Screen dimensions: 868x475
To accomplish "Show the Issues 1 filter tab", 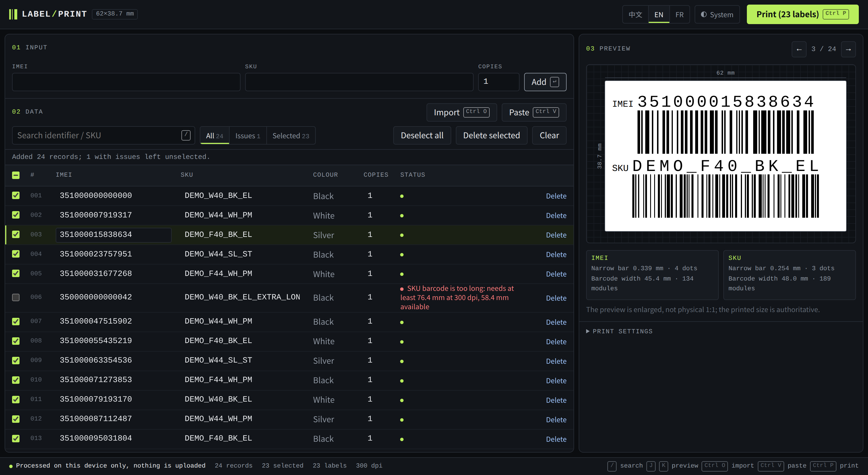I will point(248,136).
